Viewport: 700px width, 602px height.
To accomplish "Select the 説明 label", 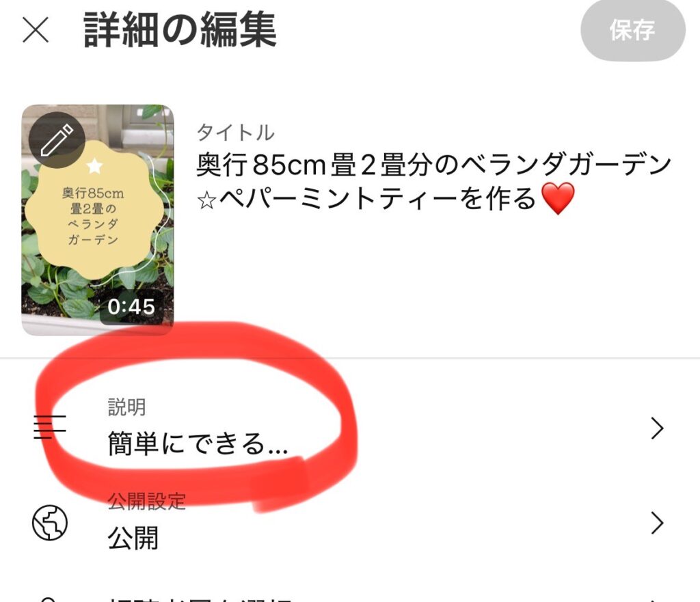I will point(126,407).
